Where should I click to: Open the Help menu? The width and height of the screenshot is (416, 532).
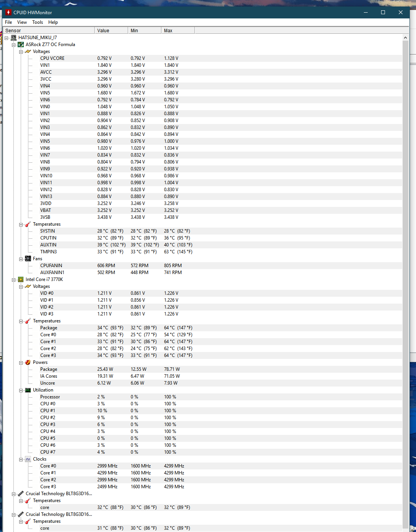tap(53, 22)
